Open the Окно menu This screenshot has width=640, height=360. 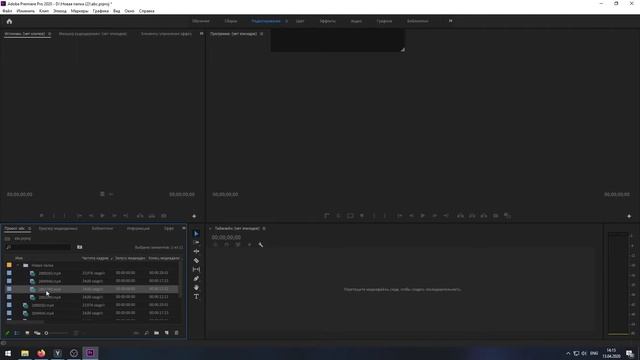[x=129, y=11]
